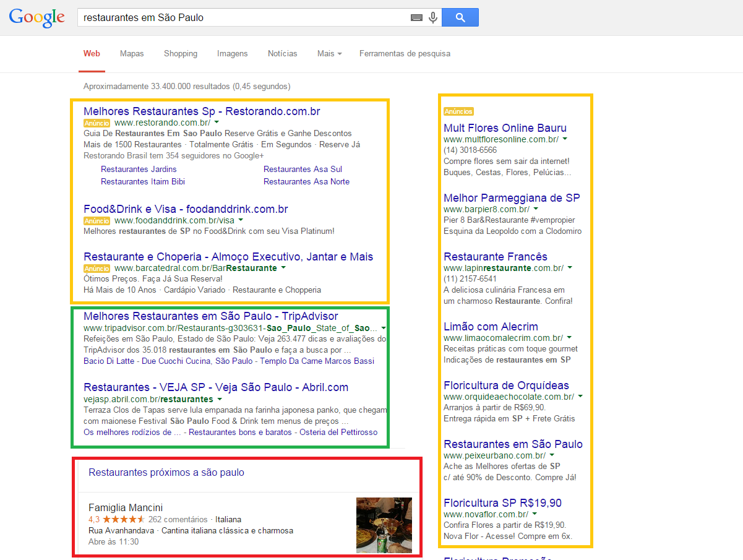
Task: Expand arrow next to www.orquideaechocolate.com.br/
Action: [x=580, y=397]
